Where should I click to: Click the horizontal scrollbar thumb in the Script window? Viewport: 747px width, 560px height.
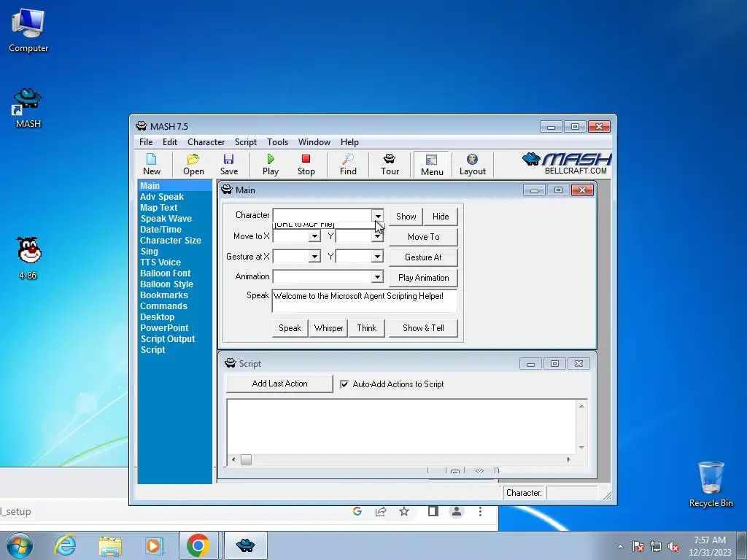(x=246, y=459)
